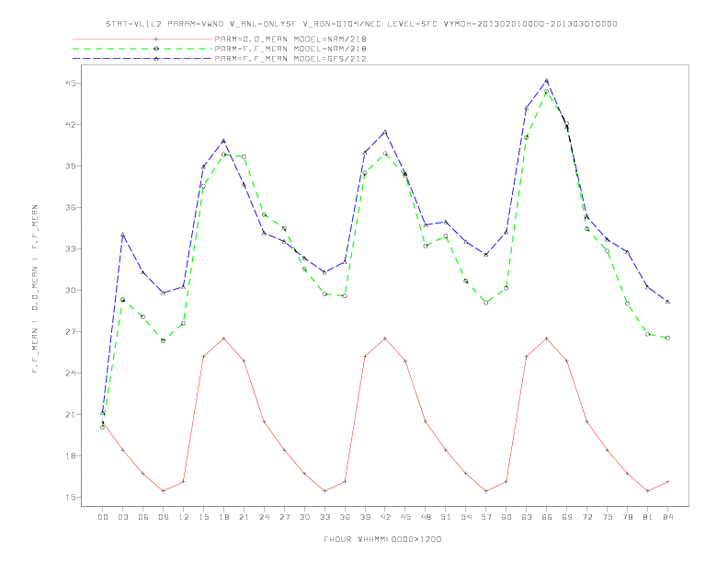Image resolution: width=728 pixels, height=563 pixels.
Task: Click the red observed peak marker at hour 18
Action: [x=223, y=339]
